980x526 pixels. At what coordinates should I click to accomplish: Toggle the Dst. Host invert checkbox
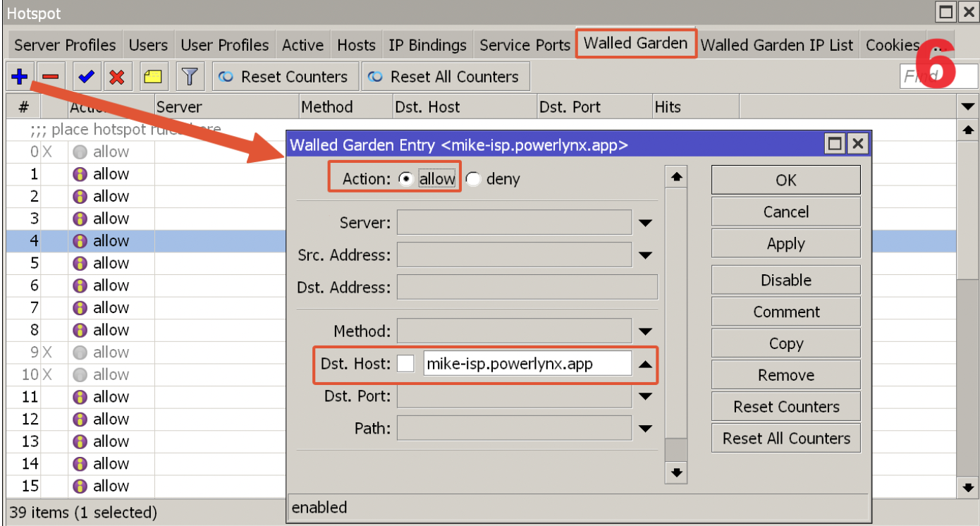(x=405, y=364)
